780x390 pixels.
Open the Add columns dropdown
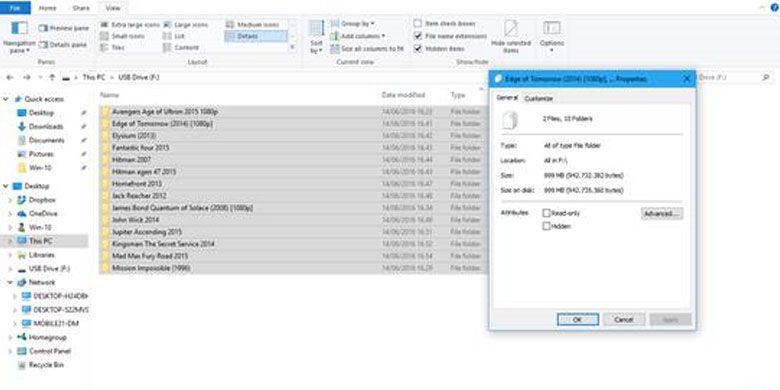[358, 36]
